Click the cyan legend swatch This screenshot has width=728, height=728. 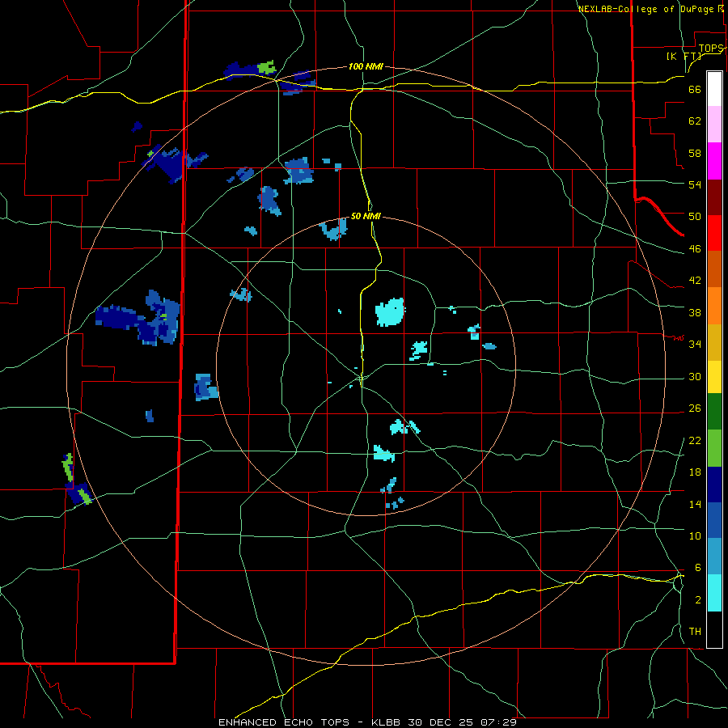point(714,594)
